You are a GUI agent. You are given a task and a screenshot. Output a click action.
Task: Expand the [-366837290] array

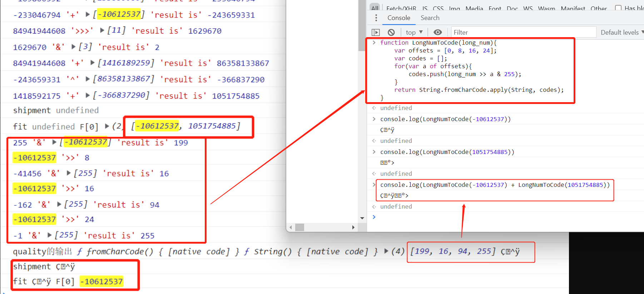[x=88, y=95]
